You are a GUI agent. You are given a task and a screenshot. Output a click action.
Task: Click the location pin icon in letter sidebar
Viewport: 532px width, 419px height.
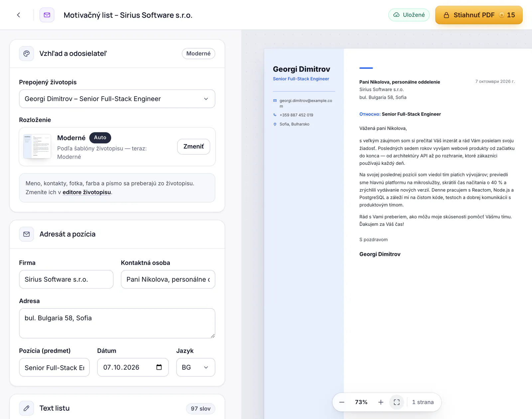click(275, 124)
